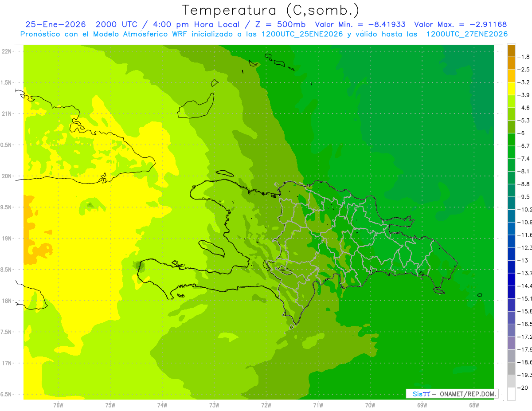Click the "69W" longitude label
The image size is (532, 411).
pyautogui.click(x=422, y=405)
